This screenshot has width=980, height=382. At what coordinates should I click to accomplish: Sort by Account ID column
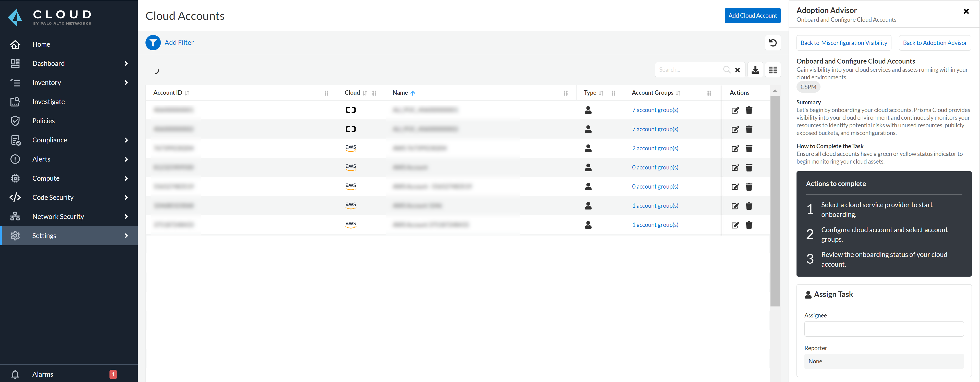pos(187,93)
